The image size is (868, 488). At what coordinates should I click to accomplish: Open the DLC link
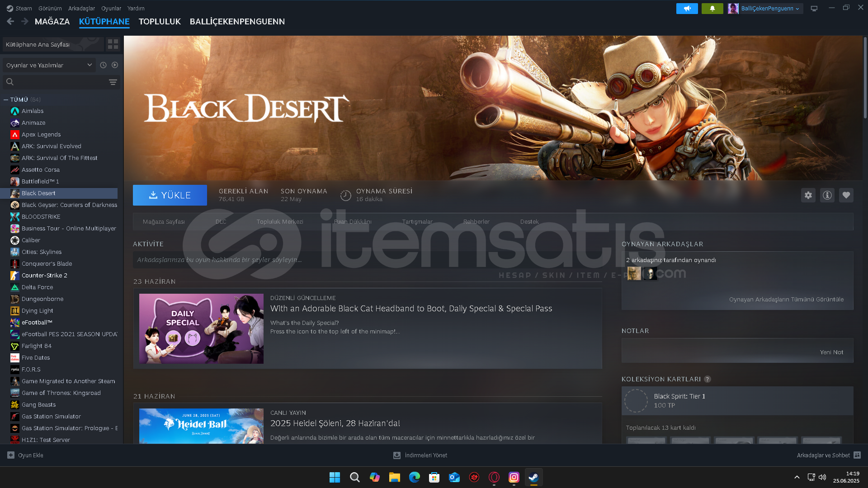click(221, 221)
